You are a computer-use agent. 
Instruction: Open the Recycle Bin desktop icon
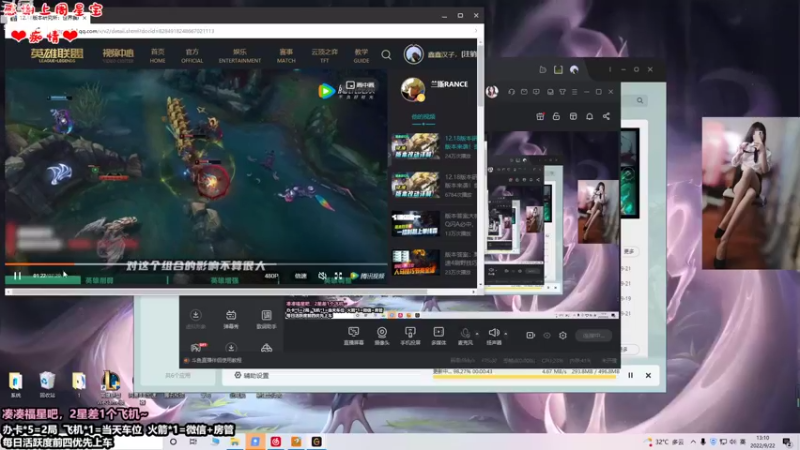tap(47, 385)
